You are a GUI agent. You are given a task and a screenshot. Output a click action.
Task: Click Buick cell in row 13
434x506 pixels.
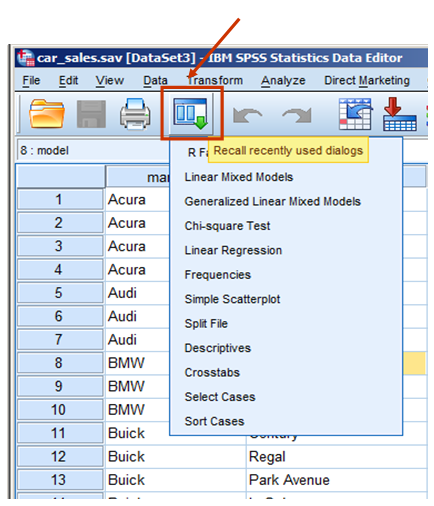(x=176, y=480)
